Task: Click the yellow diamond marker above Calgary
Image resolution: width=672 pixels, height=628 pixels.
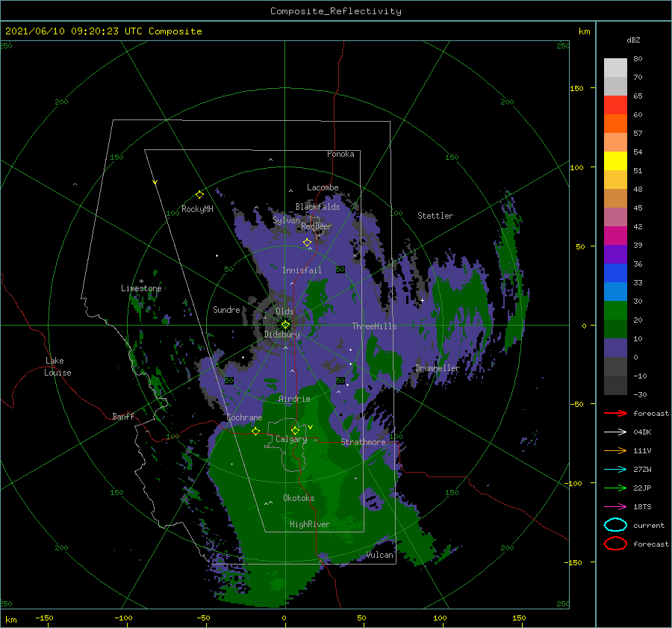Action: tap(295, 430)
